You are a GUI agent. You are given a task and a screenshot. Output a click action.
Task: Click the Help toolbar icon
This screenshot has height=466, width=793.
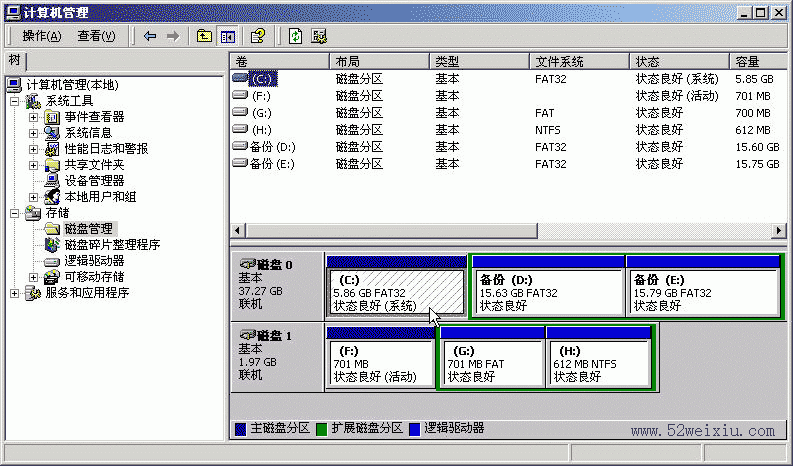click(x=258, y=36)
